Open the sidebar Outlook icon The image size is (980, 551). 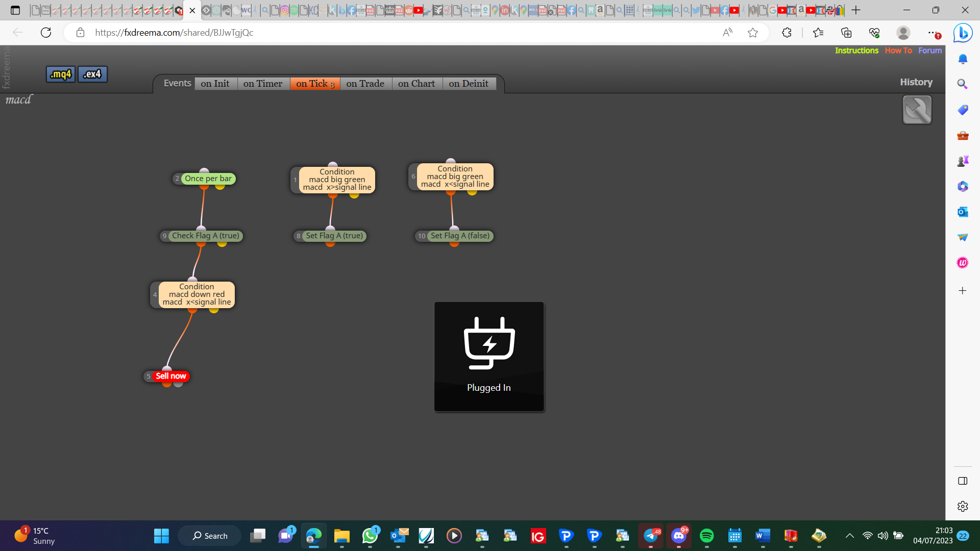(963, 212)
